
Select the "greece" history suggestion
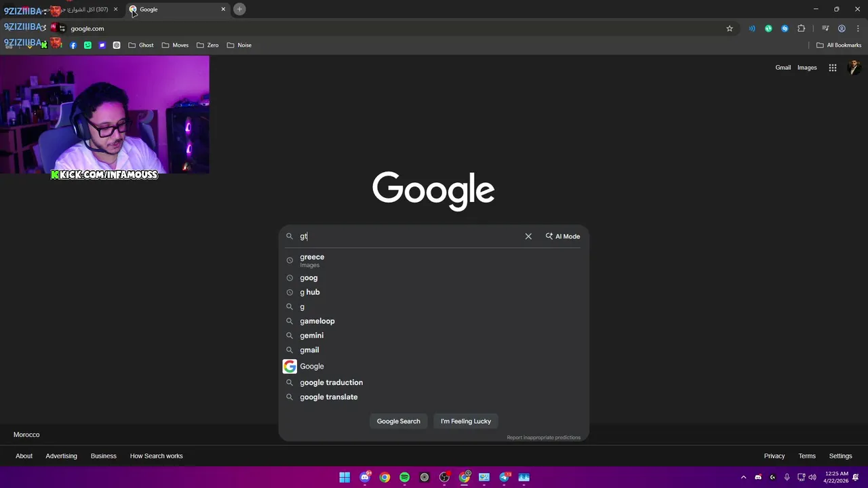[x=433, y=260]
